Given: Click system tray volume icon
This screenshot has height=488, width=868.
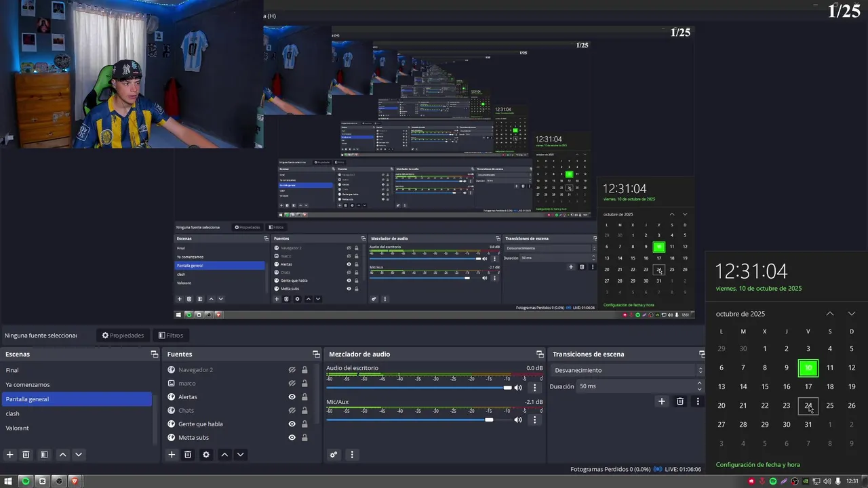Looking at the screenshot, I should click(x=827, y=481).
